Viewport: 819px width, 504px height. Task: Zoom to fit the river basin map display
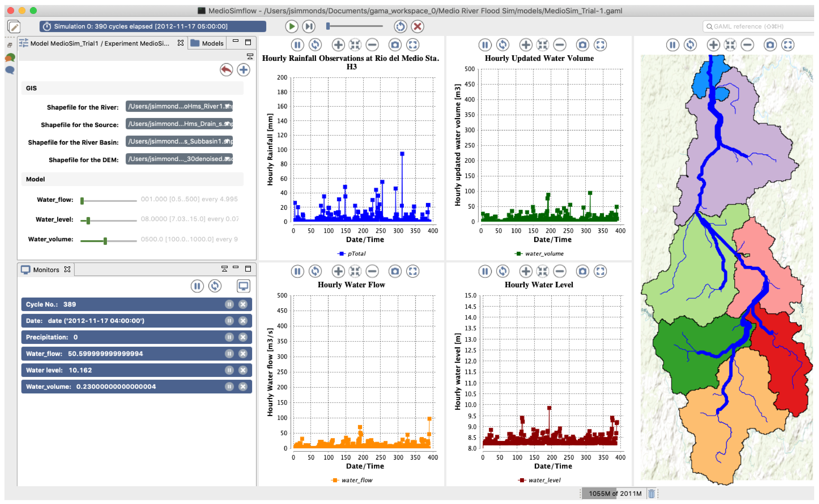pyautogui.click(x=730, y=45)
